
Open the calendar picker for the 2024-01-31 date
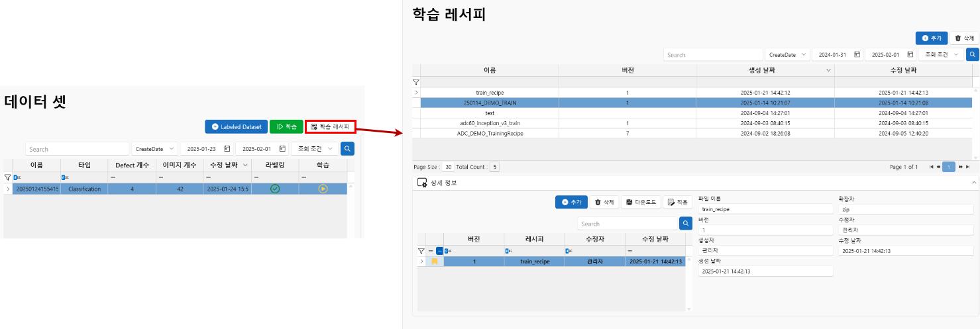point(857,55)
